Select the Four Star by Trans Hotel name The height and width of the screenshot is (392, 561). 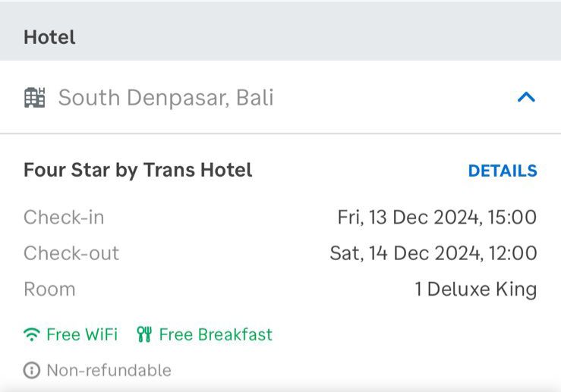pyautogui.click(x=137, y=170)
